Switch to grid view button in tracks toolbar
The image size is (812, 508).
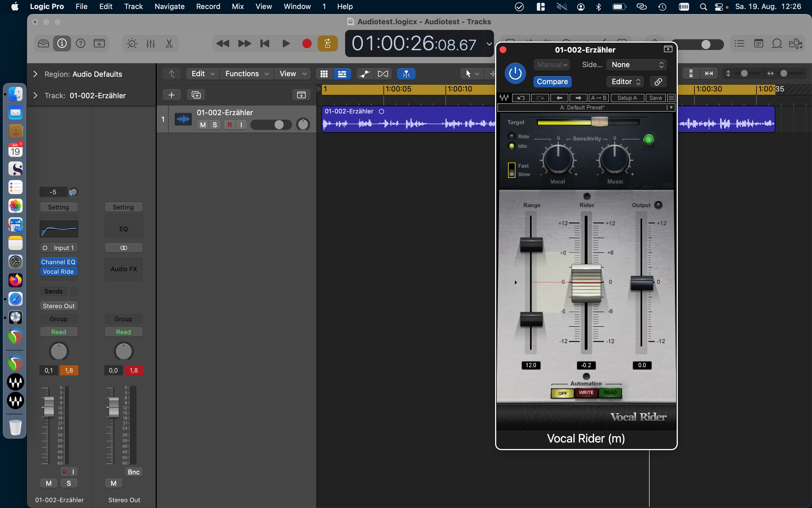point(324,74)
